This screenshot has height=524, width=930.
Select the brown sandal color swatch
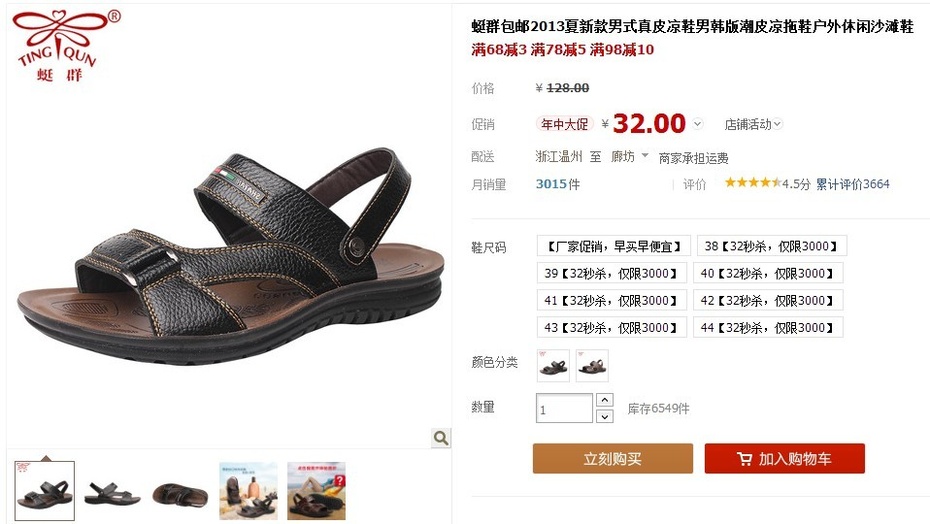[592, 365]
